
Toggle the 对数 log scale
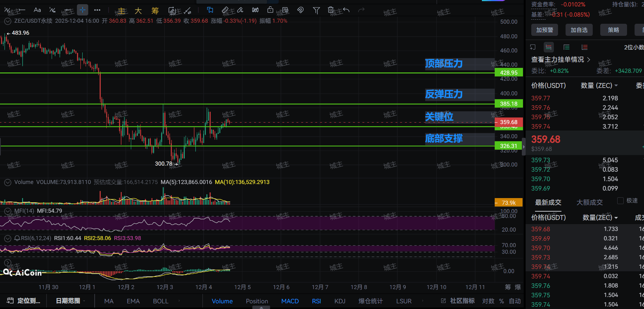click(x=488, y=301)
